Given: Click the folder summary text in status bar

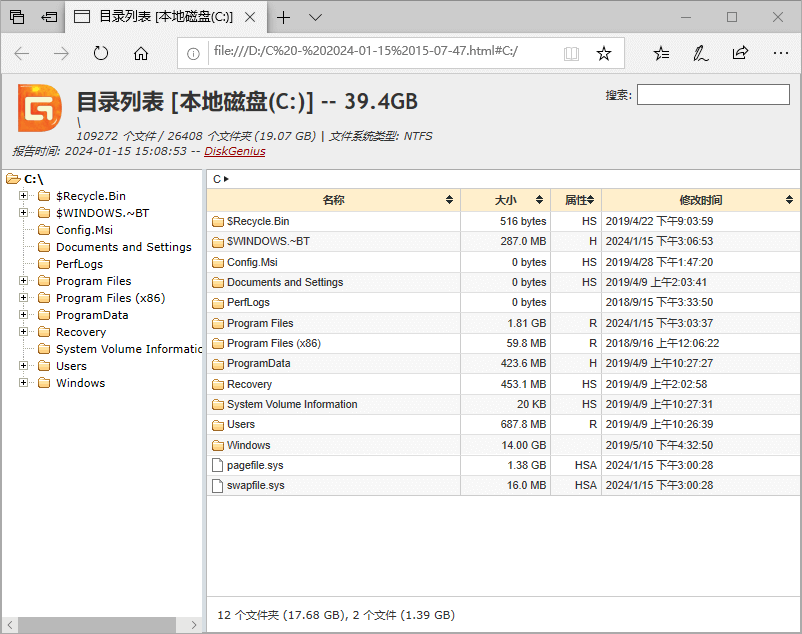Looking at the screenshot, I should (x=336, y=615).
